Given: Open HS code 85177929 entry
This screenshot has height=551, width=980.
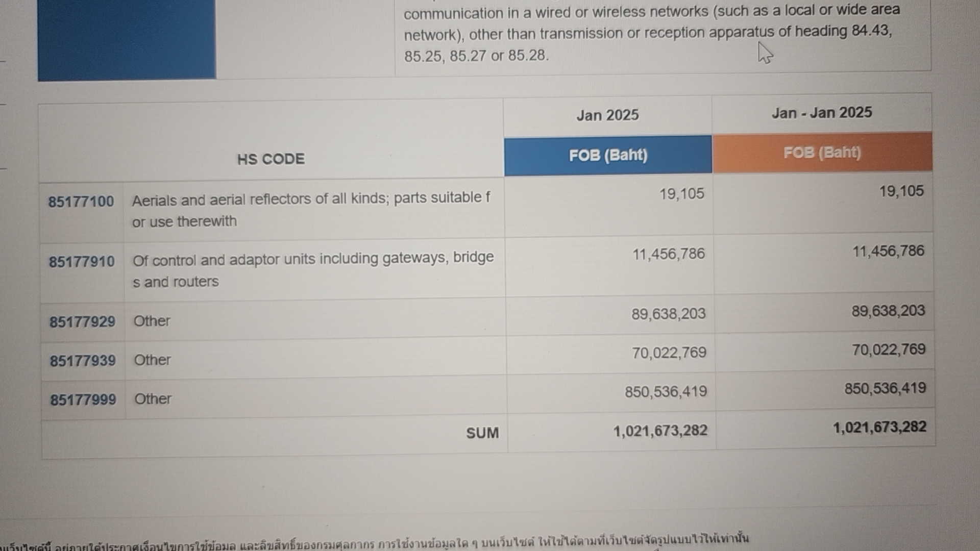Looking at the screenshot, I should point(82,322).
